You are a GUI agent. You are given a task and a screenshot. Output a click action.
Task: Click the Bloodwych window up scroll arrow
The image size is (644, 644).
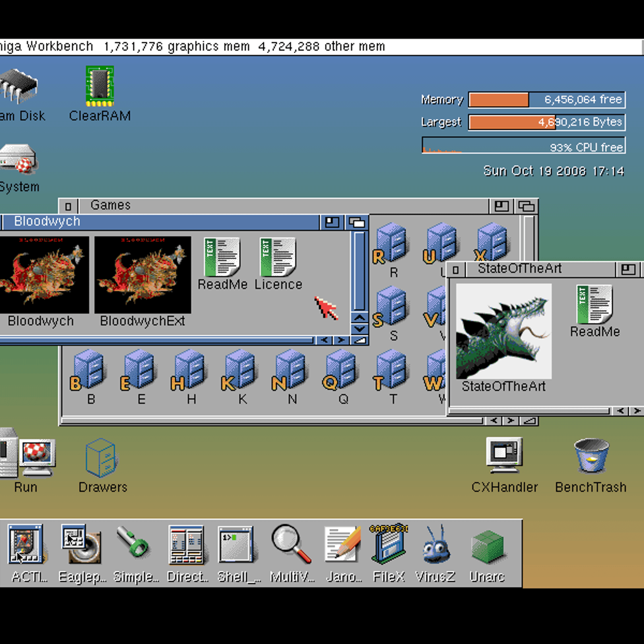[359, 318]
